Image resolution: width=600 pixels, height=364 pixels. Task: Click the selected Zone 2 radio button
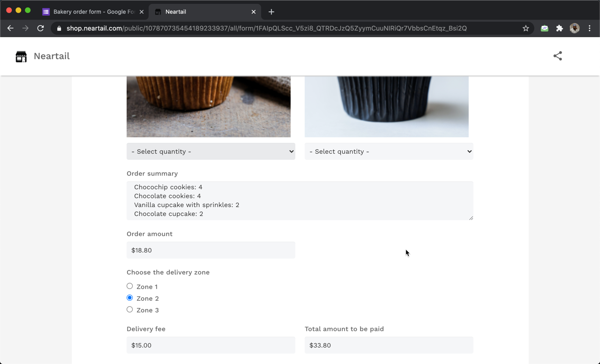(x=129, y=297)
